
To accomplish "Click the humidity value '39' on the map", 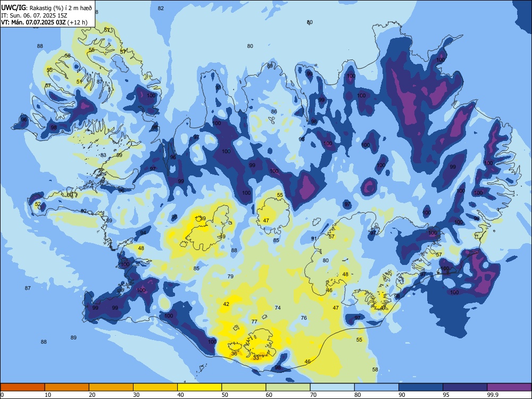I will pos(203,219).
